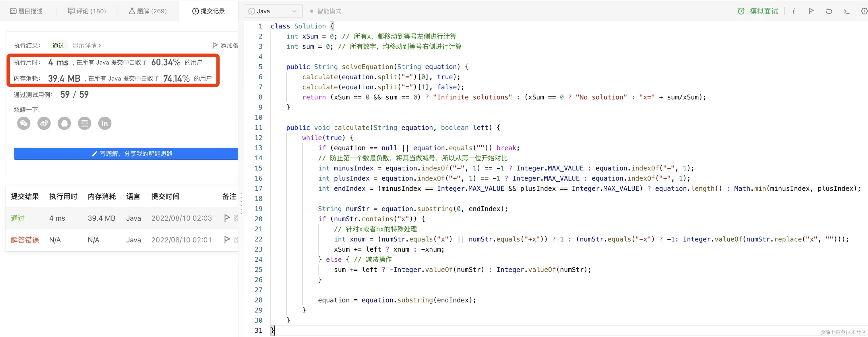This screenshot has height=337, width=868.
Task: Click the editor info icon
Action: click(794, 11)
